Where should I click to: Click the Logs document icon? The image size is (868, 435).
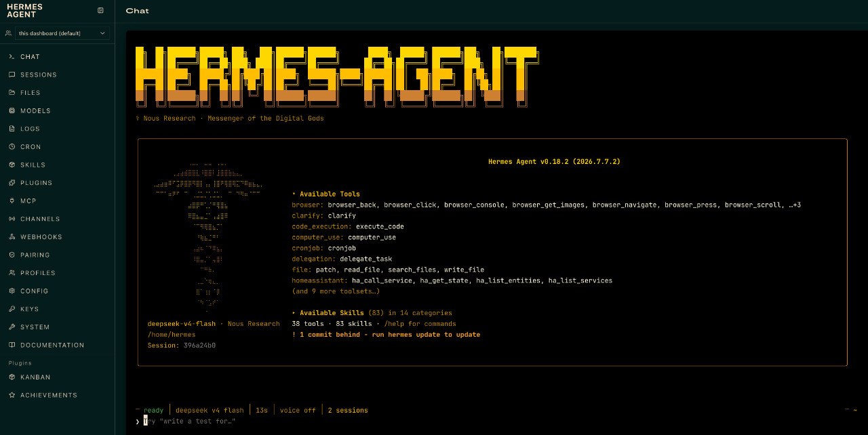point(12,129)
